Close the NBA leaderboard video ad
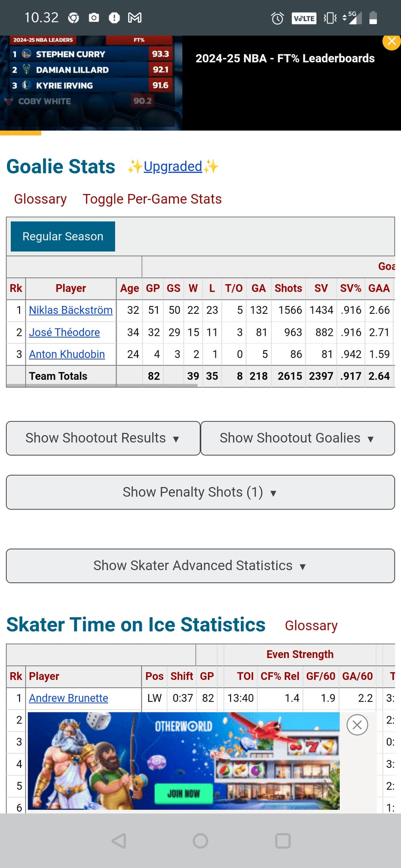Image resolution: width=401 pixels, height=868 pixels. pyautogui.click(x=392, y=42)
